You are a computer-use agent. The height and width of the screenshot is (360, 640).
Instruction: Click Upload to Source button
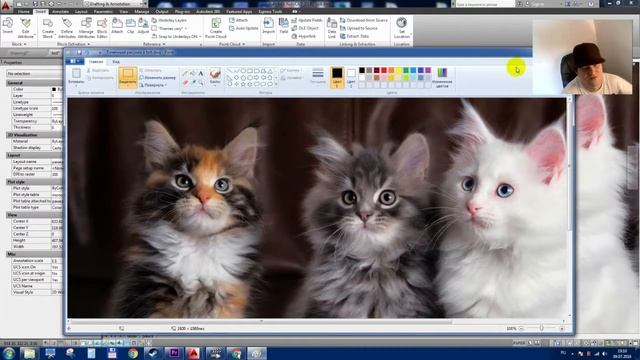(x=359, y=28)
